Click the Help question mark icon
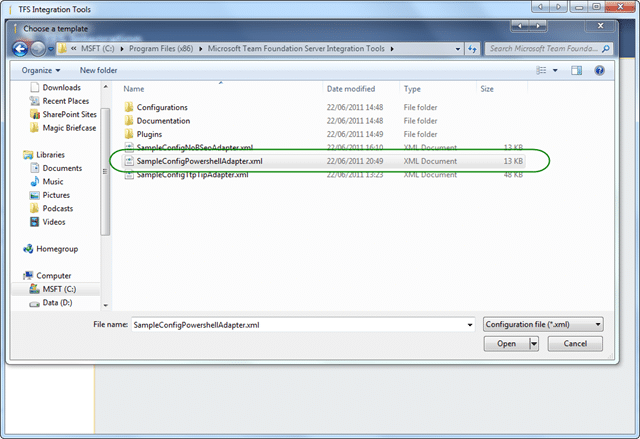 (x=599, y=71)
